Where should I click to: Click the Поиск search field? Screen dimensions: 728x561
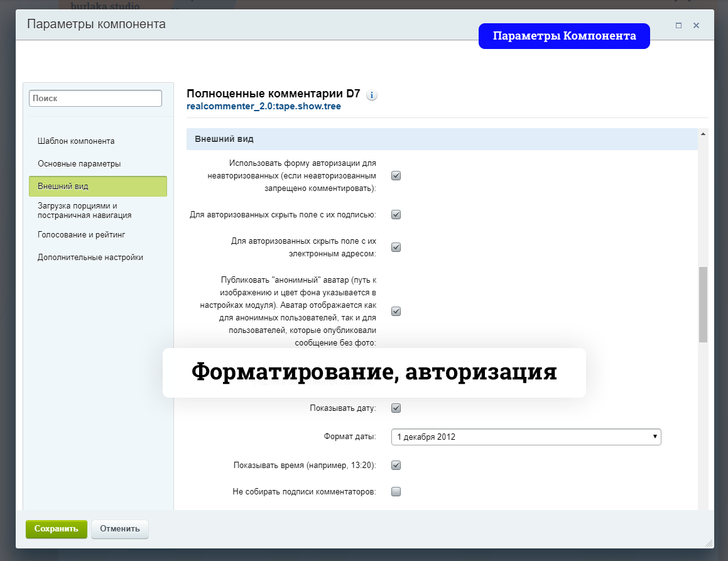pyautogui.click(x=95, y=99)
